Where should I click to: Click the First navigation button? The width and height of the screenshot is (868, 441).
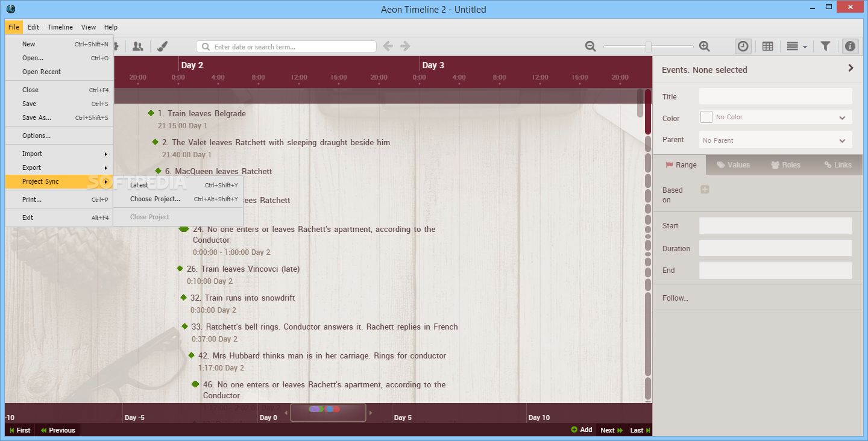coord(20,430)
